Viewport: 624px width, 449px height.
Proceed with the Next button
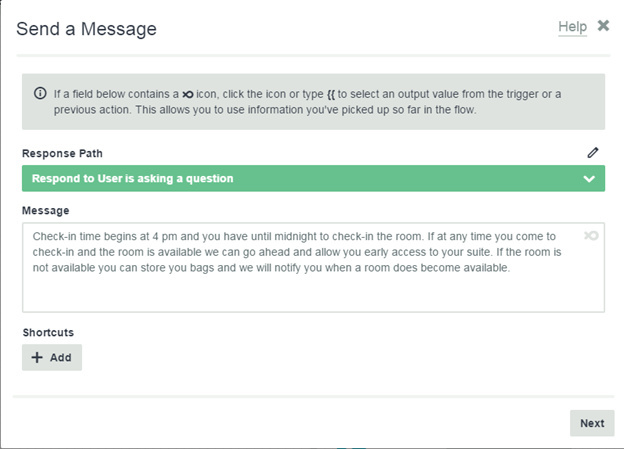tap(592, 423)
